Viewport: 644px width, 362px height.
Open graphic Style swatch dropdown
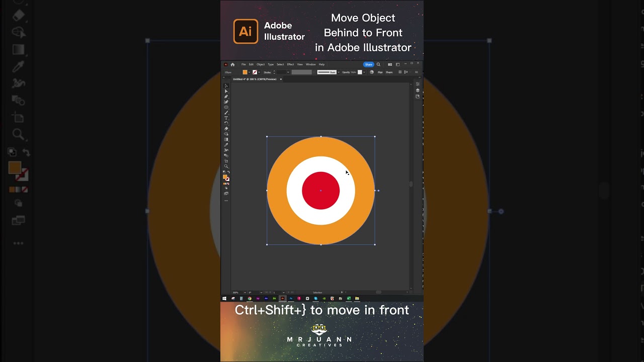364,72
